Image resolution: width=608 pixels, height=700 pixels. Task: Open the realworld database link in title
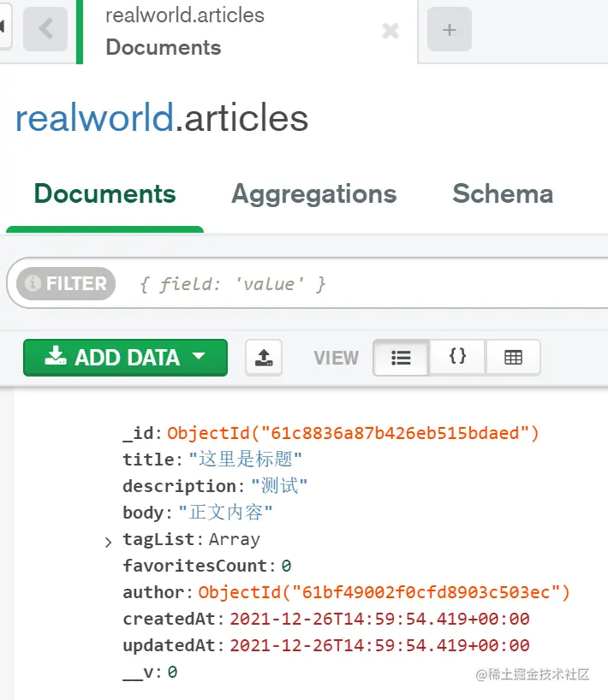[x=94, y=118]
